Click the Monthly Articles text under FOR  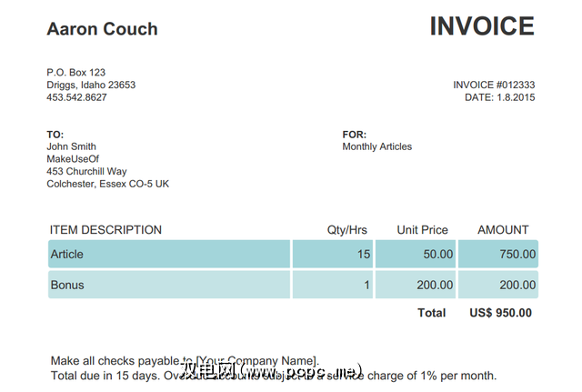376,146
